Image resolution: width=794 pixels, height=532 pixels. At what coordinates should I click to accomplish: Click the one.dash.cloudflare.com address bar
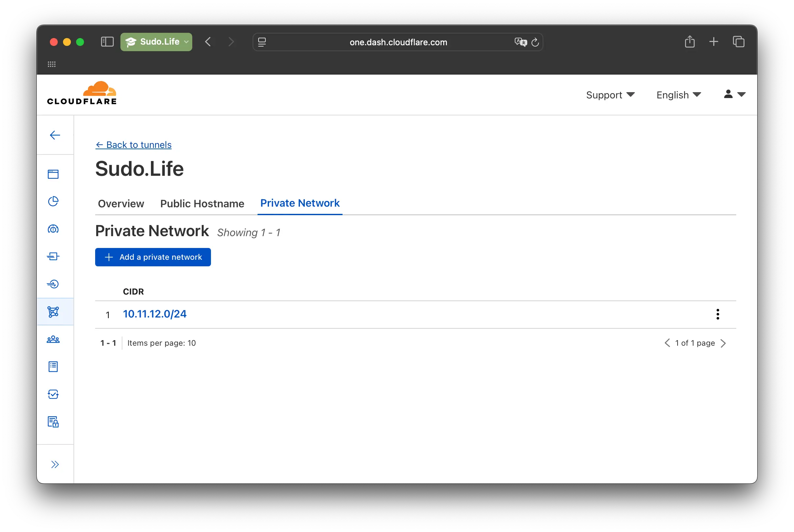[398, 42]
